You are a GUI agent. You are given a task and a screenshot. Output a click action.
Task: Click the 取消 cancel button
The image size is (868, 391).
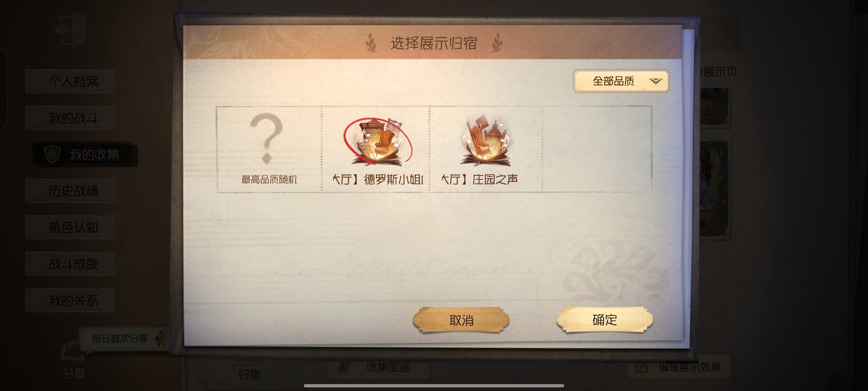pyautogui.click(x=461, y=320)
